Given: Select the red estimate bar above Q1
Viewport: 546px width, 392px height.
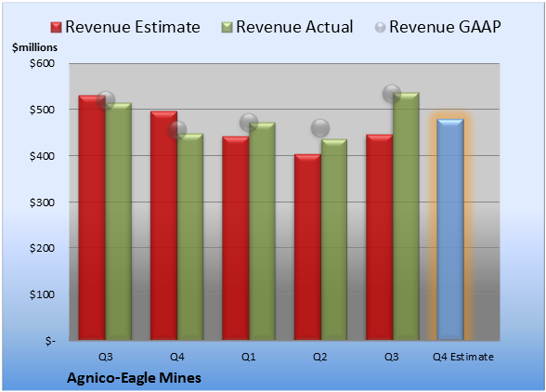Looking at the screenshot, I should pos(236,238).
